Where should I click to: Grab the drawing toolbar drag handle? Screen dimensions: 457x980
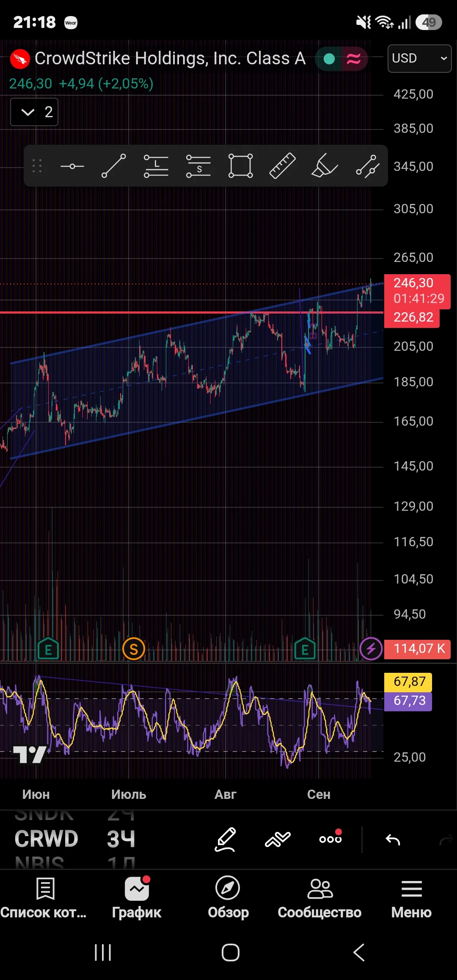37,166
